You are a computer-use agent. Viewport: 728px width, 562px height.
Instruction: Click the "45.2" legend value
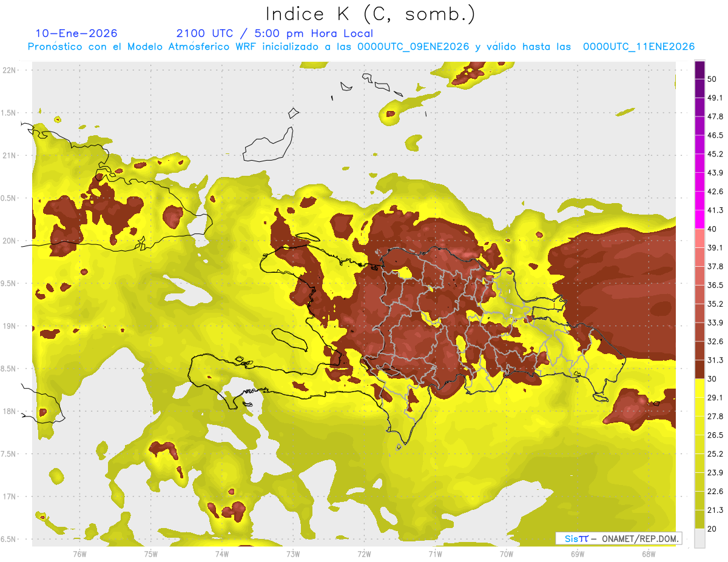[x=715, y=154]
